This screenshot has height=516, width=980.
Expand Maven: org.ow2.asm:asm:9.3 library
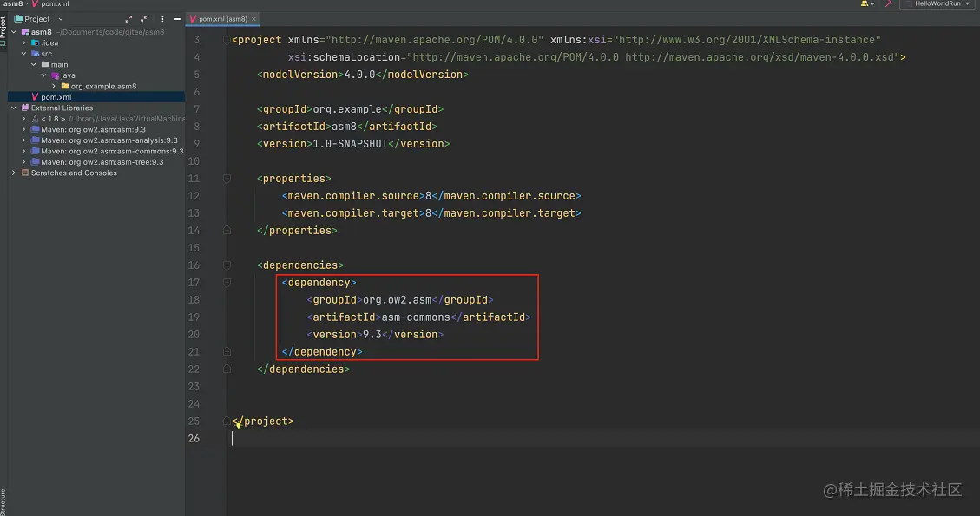[23, 130]
